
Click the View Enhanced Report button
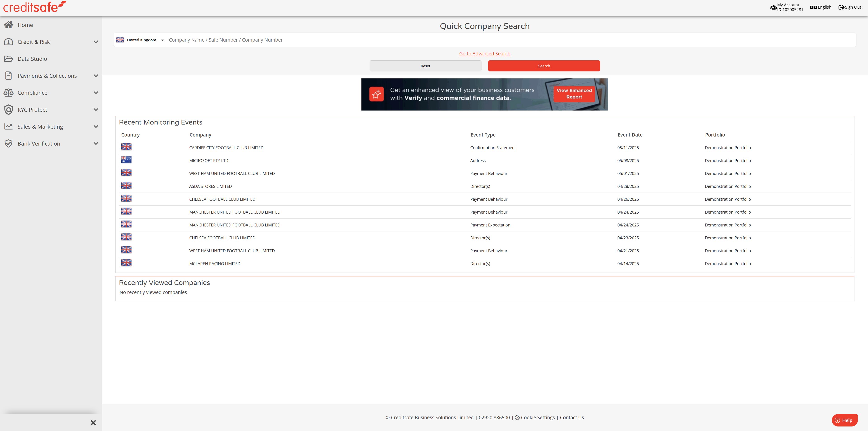click(574, 94)
